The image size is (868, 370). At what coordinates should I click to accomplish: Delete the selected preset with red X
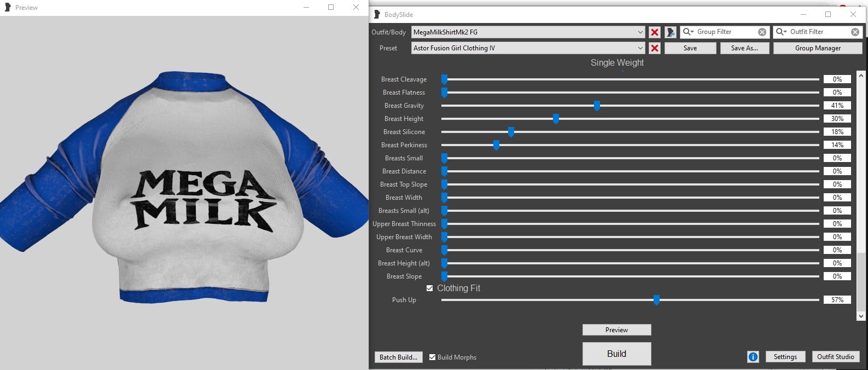coord(654,48)
